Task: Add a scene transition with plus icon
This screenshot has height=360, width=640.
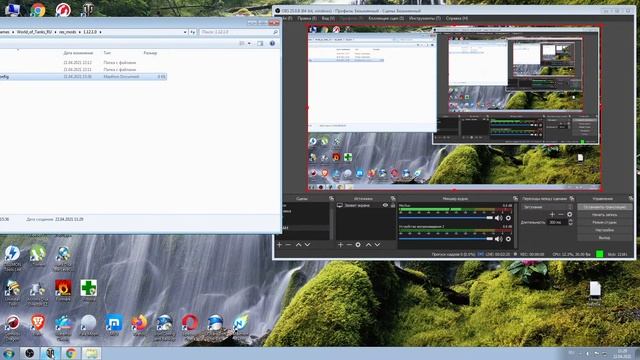Action: pyautogui.click(x=552, y=214)
